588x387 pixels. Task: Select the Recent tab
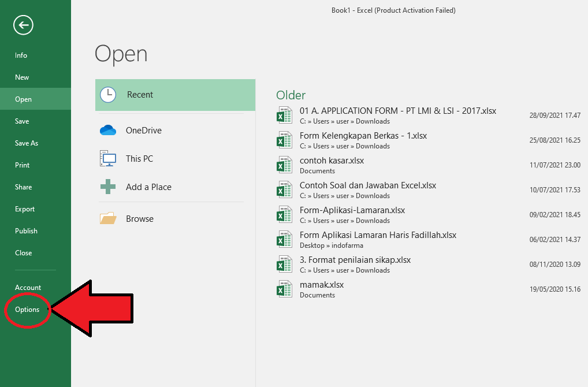[x=140, y=94]
